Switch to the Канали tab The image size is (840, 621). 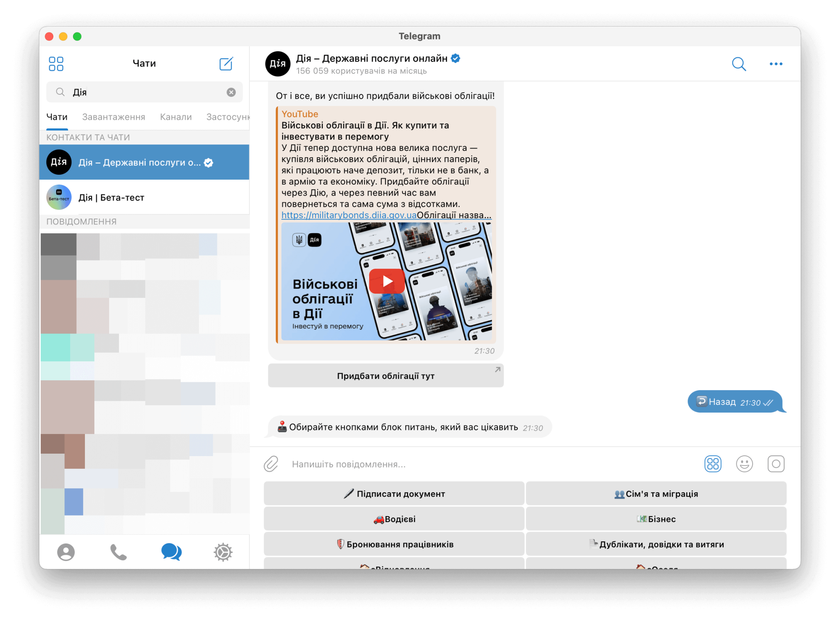[x=176, y=117]
